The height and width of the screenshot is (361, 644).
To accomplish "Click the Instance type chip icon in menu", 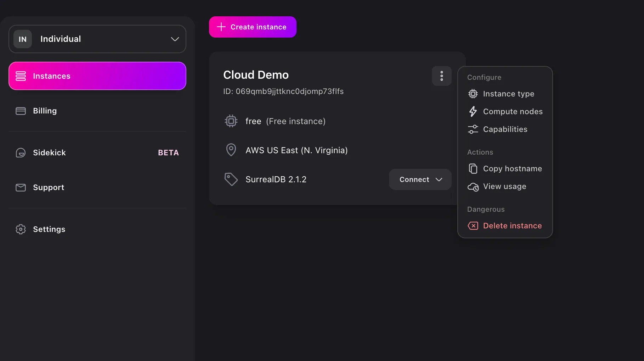I will pyautogui.click(x=473, y=94).
